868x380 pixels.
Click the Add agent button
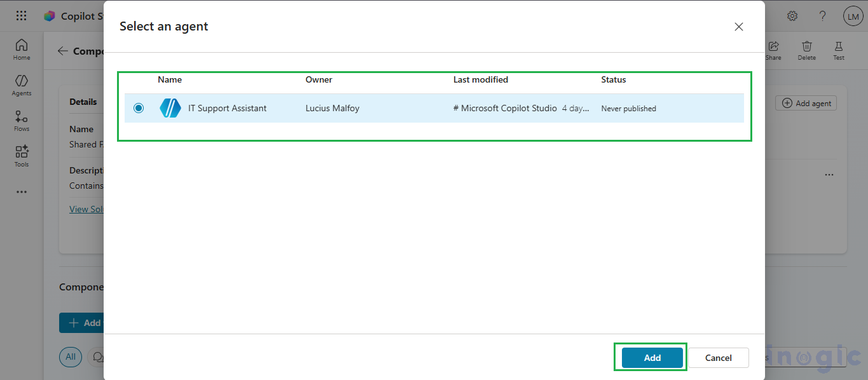(x=806, y=102)
